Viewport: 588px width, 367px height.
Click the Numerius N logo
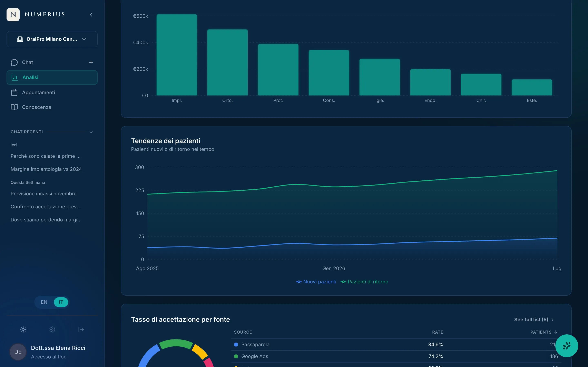point(13,14)
